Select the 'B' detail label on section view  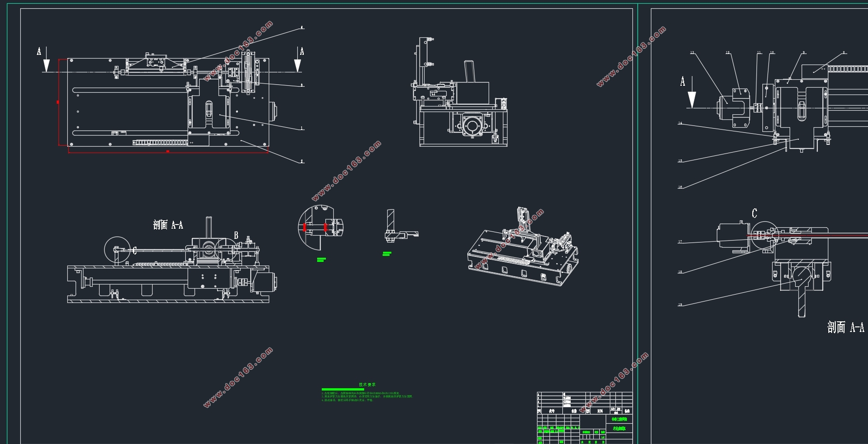pos(236,236)
